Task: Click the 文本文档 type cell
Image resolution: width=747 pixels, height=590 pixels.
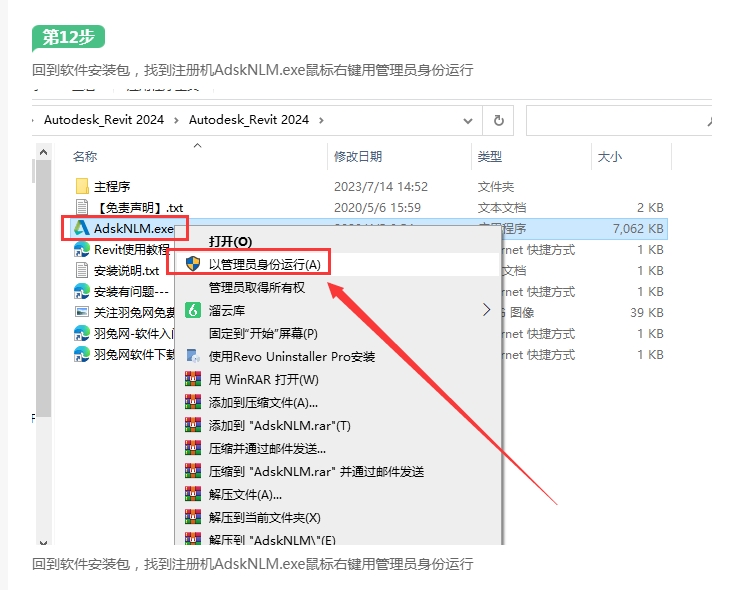Action: click(x=502, y=208)
